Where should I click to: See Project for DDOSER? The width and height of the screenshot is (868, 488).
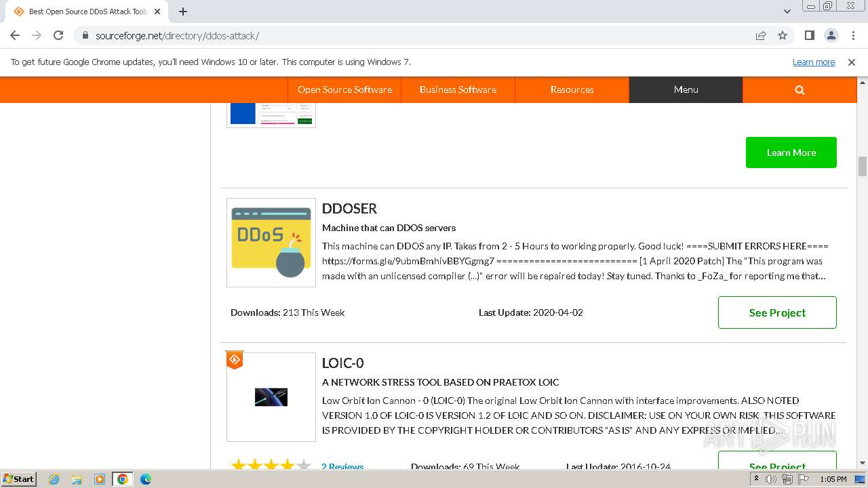[777, 312]
